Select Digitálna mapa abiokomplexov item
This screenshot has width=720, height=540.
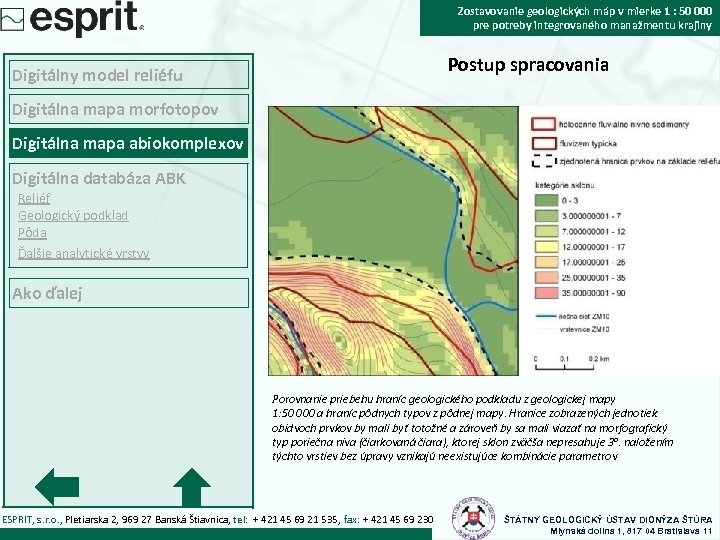(x=129, y=143)
